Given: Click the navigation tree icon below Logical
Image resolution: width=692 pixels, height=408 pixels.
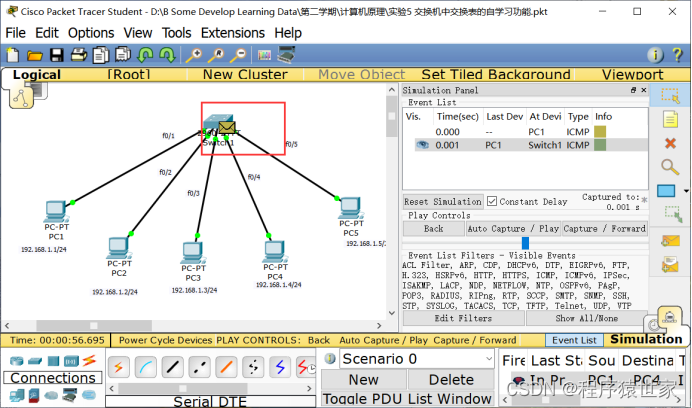Looking at the screenshot, I should click(21, 97).
